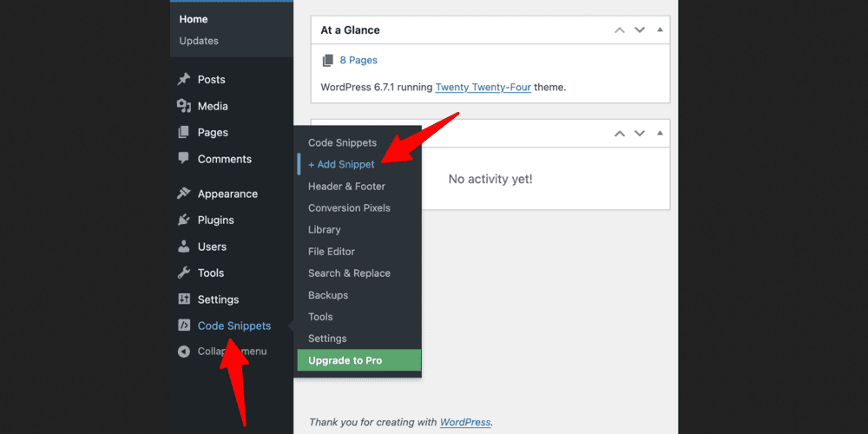Toggle the Activity widget panel
This screenshot has height=434, width=868.
pyautogui.click(x=660, y=134)
